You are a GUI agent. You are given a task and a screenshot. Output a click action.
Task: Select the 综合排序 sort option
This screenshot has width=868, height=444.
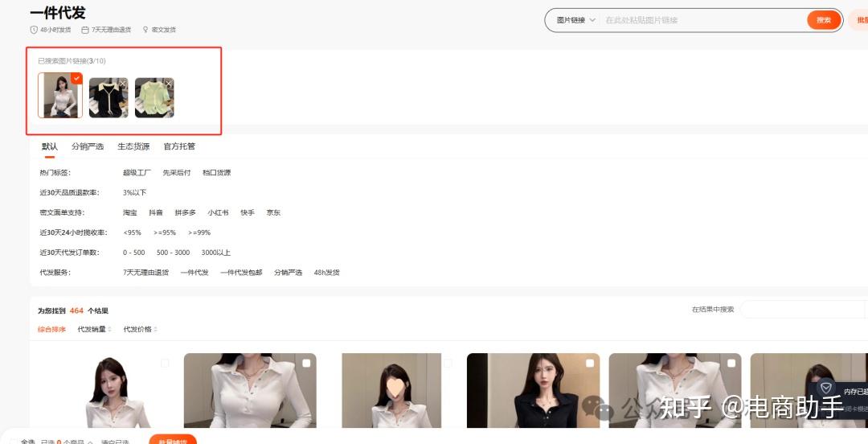tap(51, 329)
